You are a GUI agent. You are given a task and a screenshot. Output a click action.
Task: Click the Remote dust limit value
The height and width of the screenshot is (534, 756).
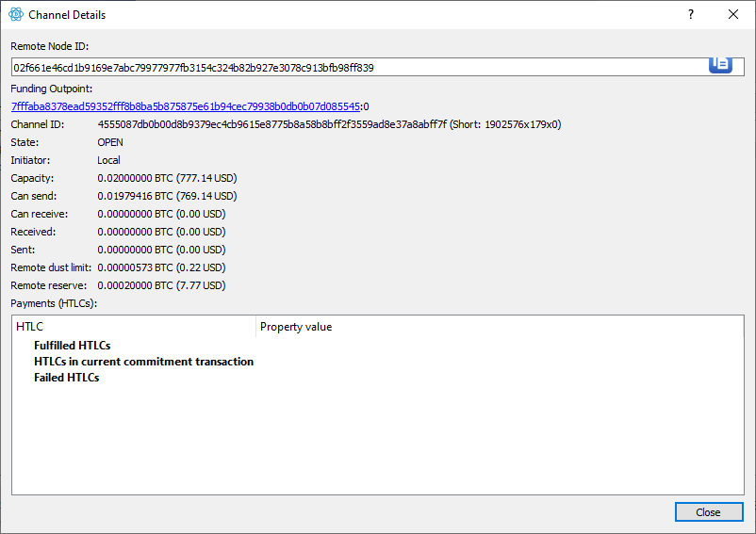coord(161,267)
